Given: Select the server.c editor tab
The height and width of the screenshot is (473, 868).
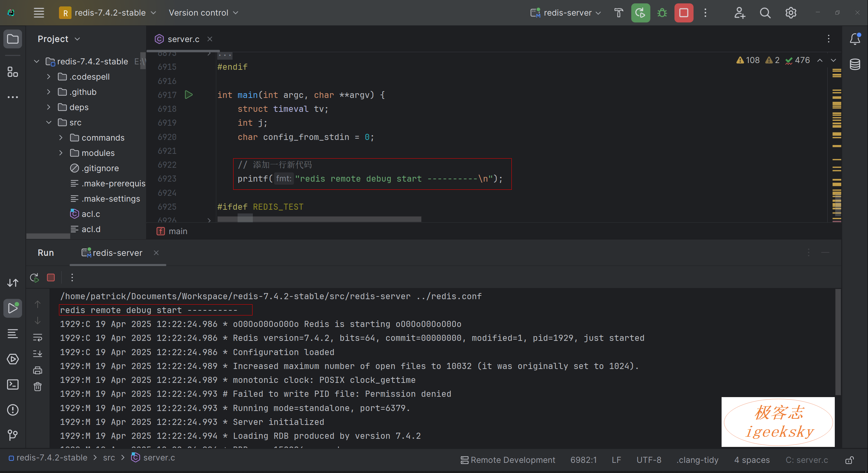Looking at the screenshot, I should point(183,39).
